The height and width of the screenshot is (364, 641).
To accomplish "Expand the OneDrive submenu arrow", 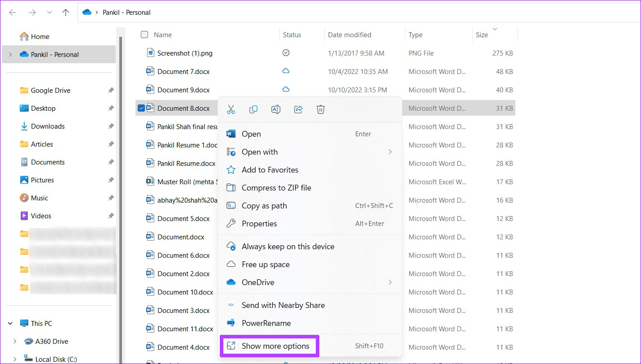I will tap(390, 282).
